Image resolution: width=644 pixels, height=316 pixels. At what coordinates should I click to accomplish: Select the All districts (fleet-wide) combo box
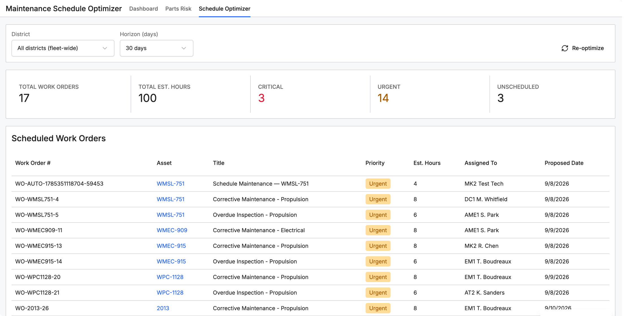point(63,48)
